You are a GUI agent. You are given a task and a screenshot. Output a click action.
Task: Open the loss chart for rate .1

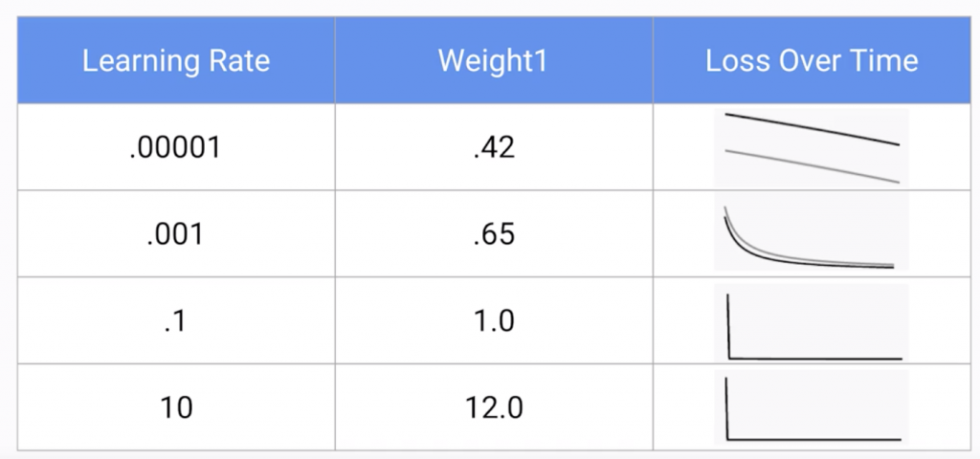[812, 322]
